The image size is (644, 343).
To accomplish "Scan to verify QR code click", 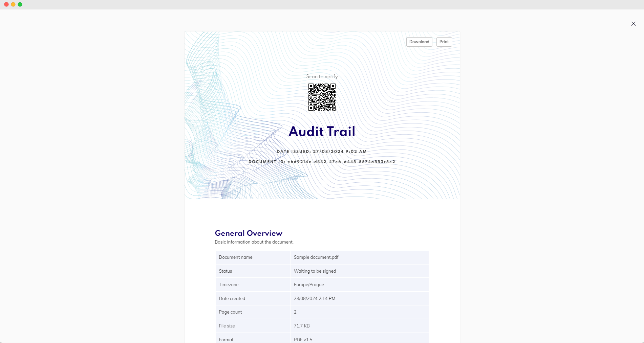I will (x=322, y=97).
